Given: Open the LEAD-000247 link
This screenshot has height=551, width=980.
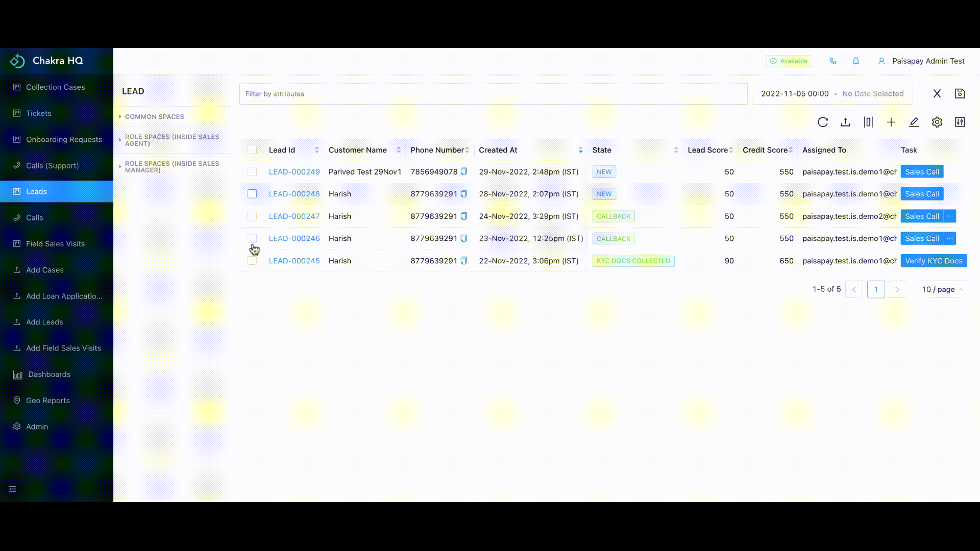Looking at the screenshot, I should pyautogui.click(x=294, y=216).
